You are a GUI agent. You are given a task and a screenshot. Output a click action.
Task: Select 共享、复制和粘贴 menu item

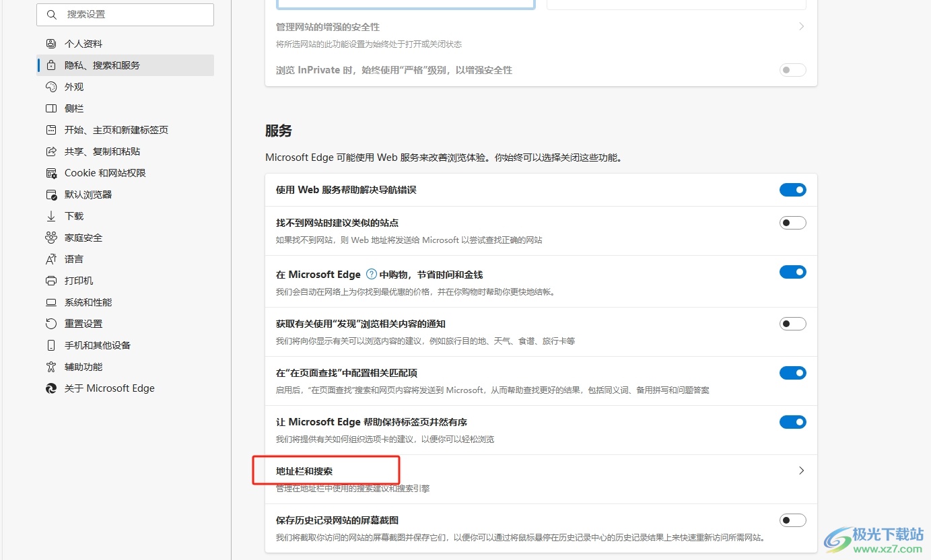tap(125, 151)
